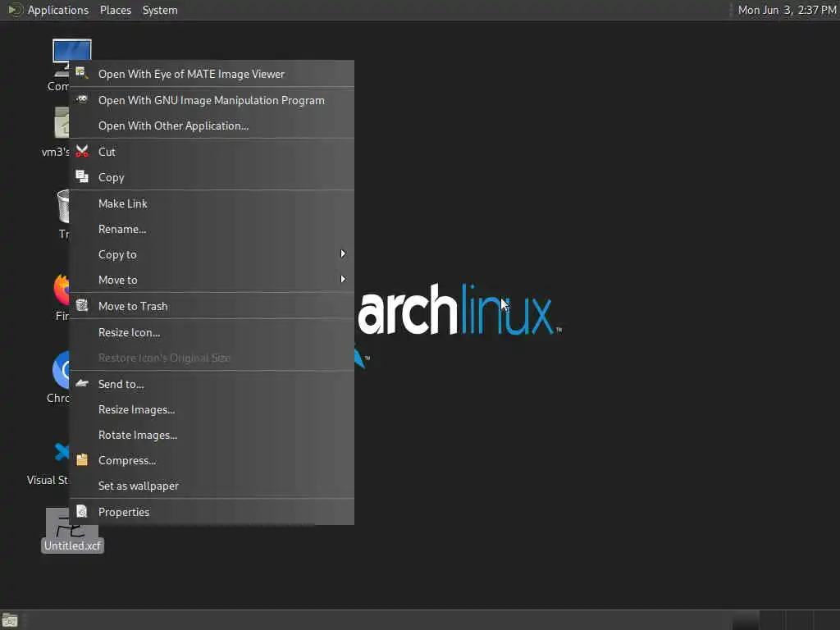This screenshot has width=840, height=630.
Task: Select the Visual Studio Code desktop icon
Action: pos(62,452)
